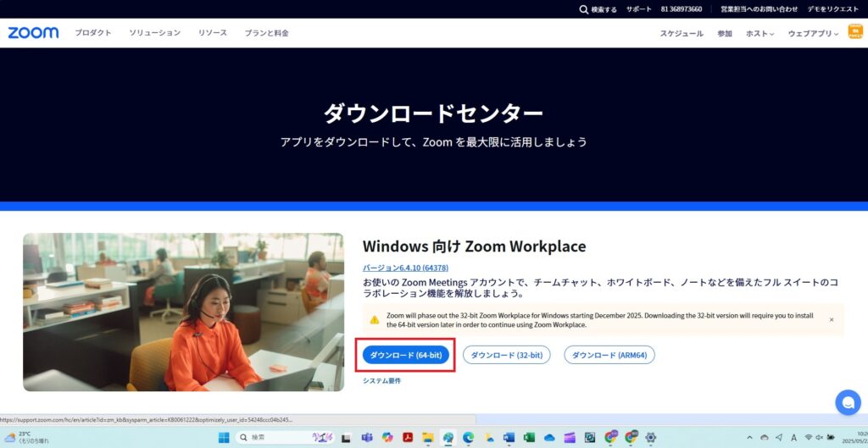This screenshot has height=448, width=868.
Task: Expand the ホスト dropdown menu
Action: tap(760, 33)
